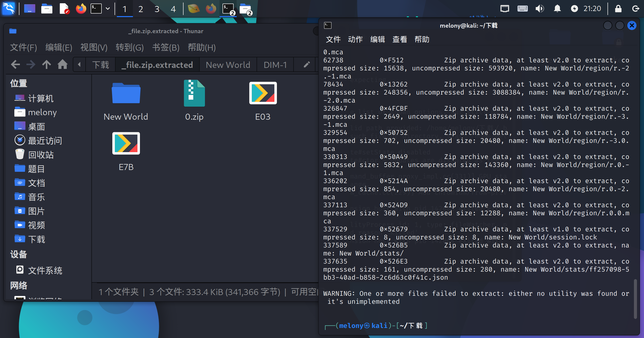This screenshot has height=338, width=644.
Task: Open the Kali applications menu icon
Action: coord(9,9)
